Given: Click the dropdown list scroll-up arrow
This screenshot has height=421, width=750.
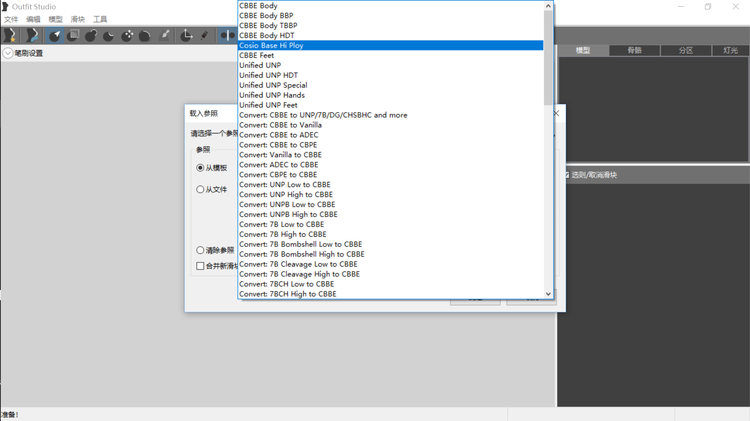Looking at the screenshot, I should 548,6.
